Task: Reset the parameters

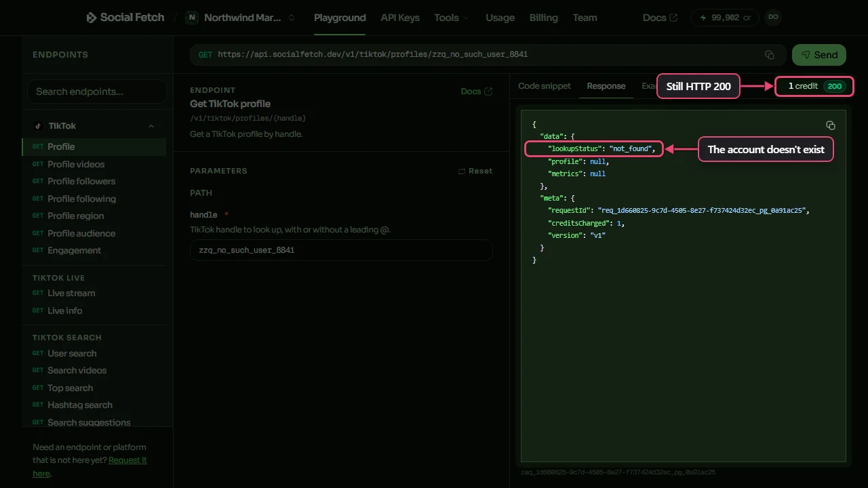Action: (475, 171)
